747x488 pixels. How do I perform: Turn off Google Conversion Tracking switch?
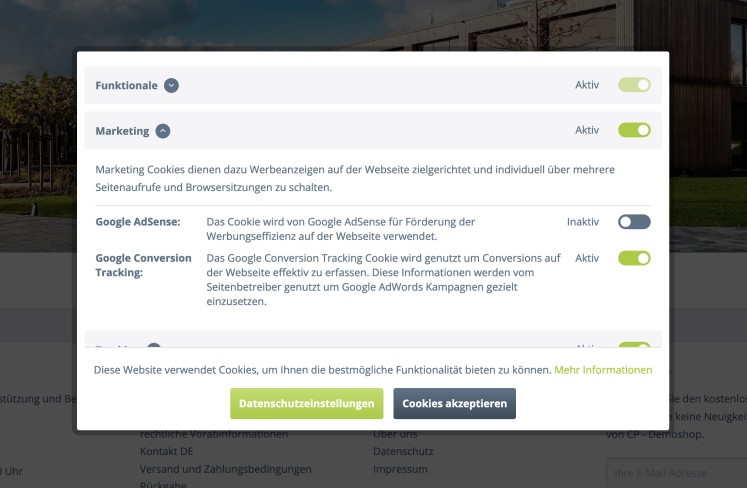click(x=634, y=258)
